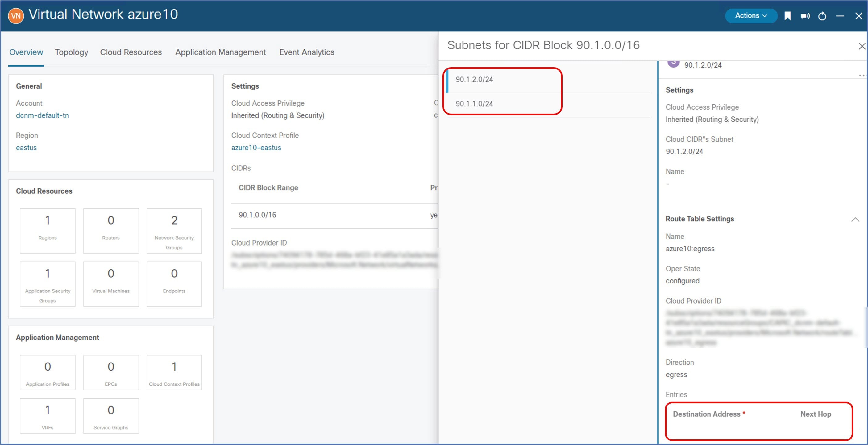This screenshot has width=868, height=445.
Task: Switch to the Overview tab
Action: click(26, 52)
